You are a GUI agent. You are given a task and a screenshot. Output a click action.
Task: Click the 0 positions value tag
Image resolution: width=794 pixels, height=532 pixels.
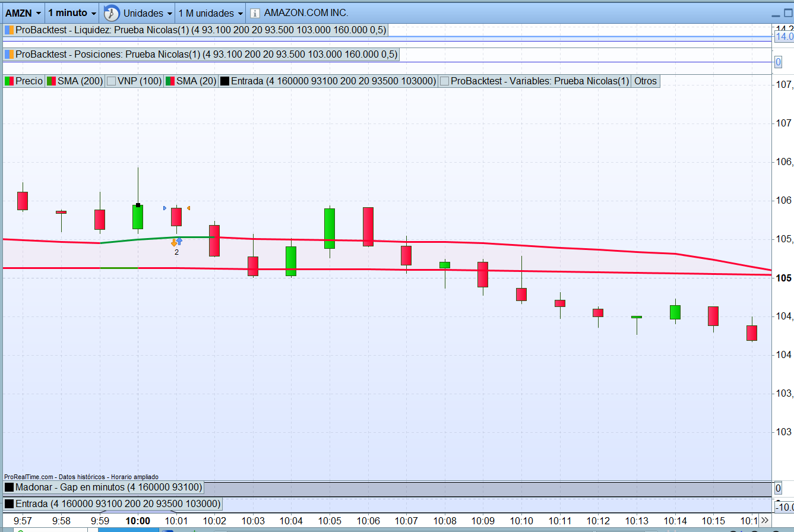click(x=778, y=62)
